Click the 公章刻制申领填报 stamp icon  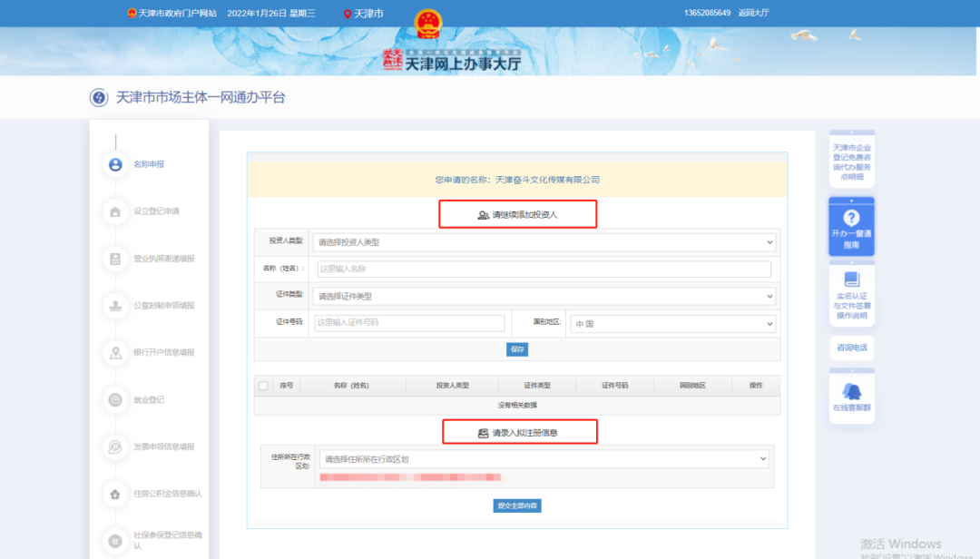point(114,306)
